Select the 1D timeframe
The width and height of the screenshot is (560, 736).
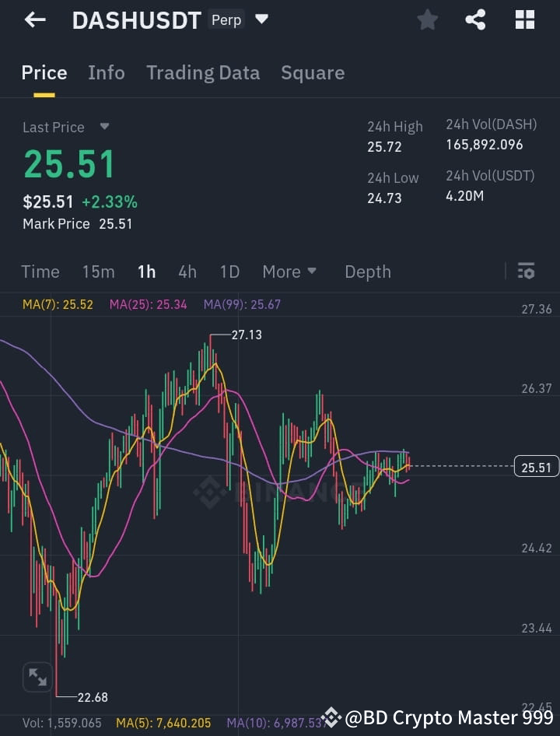coord(229,272)
